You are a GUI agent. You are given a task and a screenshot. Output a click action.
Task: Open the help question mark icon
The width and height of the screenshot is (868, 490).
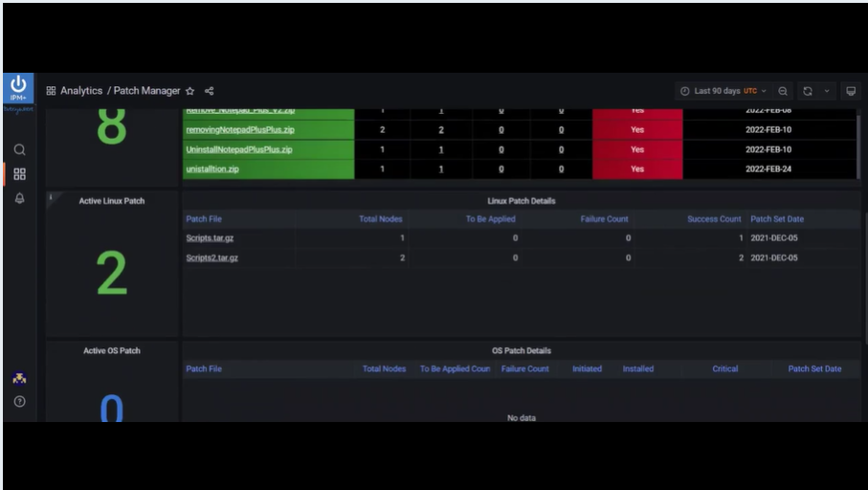pyautogui.click(x=19, y=401)
